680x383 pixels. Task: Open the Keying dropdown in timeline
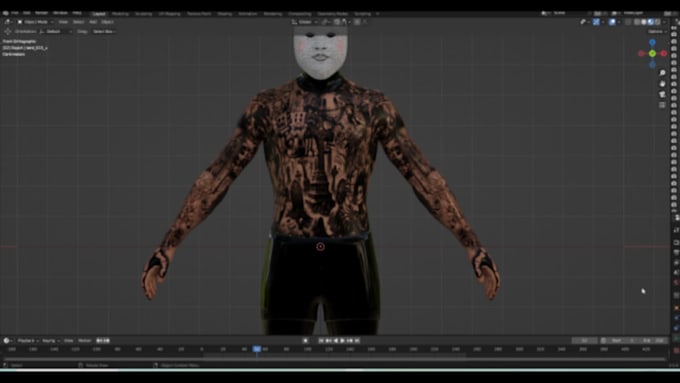click(51, 340)
